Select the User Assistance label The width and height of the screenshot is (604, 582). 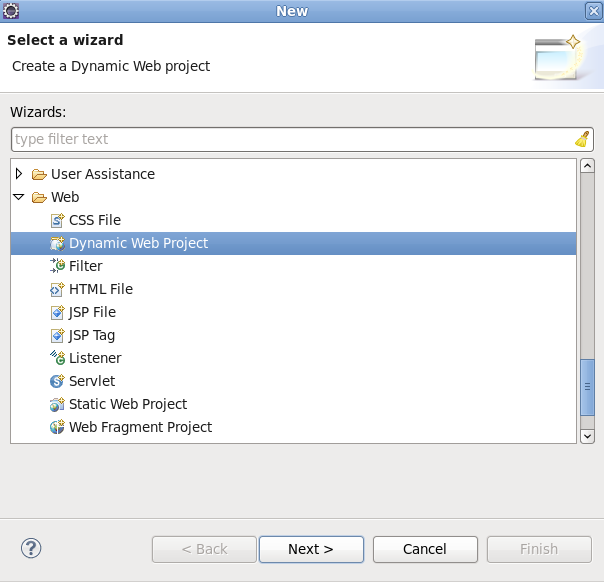click(103, 174)
